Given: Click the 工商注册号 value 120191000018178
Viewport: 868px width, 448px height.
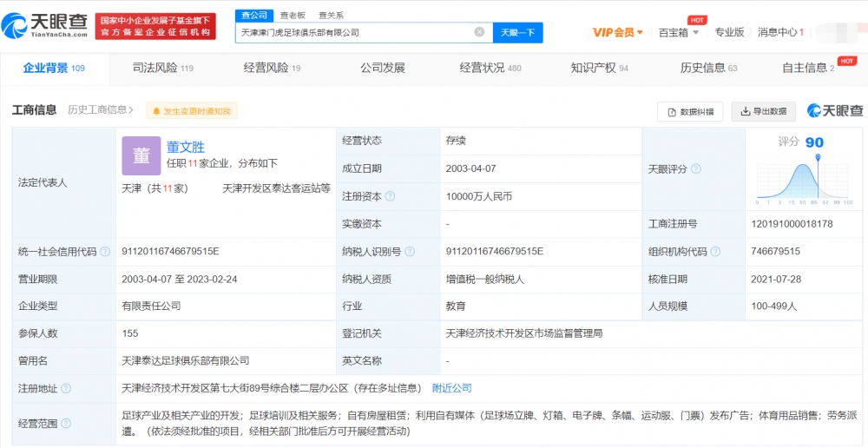Looking at the screenshot, I should click(x=792, y=224).
